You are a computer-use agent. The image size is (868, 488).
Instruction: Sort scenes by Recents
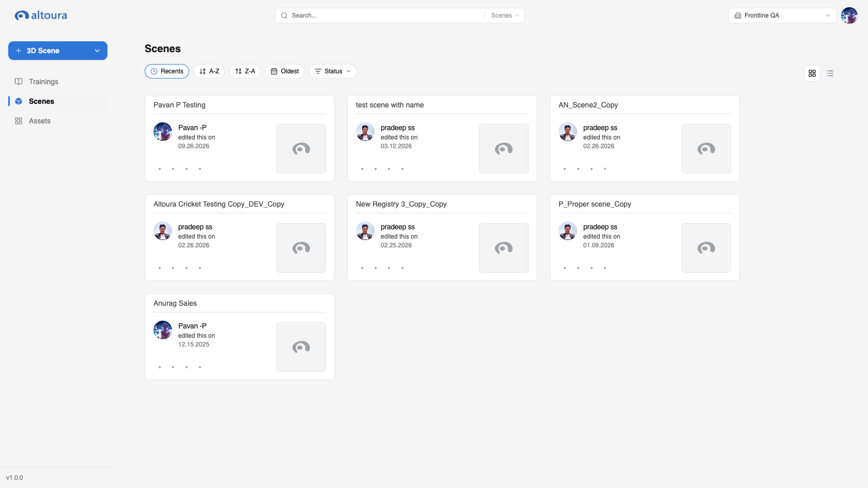[167, 71]
